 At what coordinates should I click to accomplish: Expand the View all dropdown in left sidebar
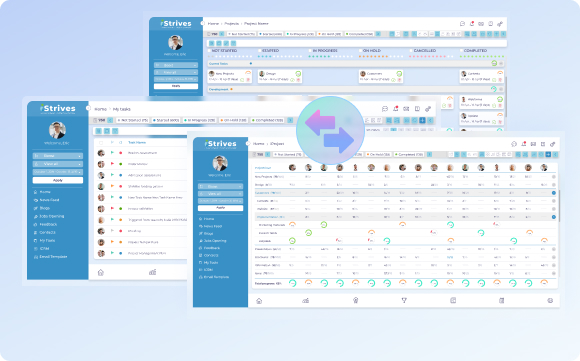tap(58, 164)
